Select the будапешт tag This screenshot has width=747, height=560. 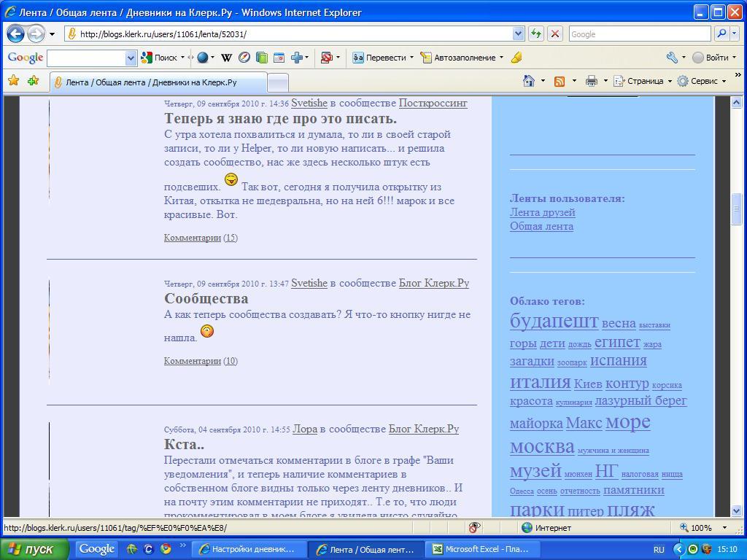click(554, 321)
